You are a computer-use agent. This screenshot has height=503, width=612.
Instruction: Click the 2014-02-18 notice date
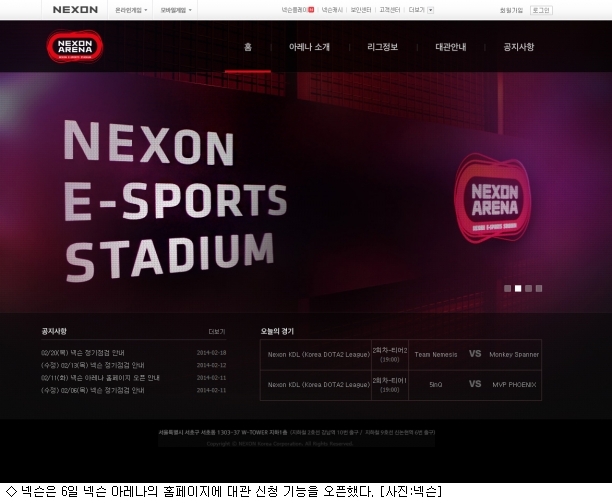212,353
